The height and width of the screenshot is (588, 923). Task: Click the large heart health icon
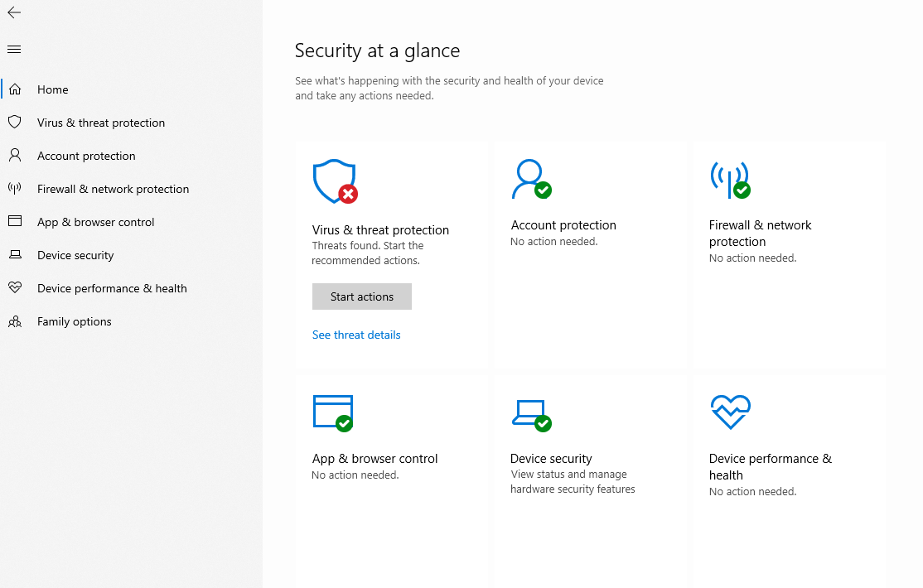pyautogui.click(x=731, y=412)
